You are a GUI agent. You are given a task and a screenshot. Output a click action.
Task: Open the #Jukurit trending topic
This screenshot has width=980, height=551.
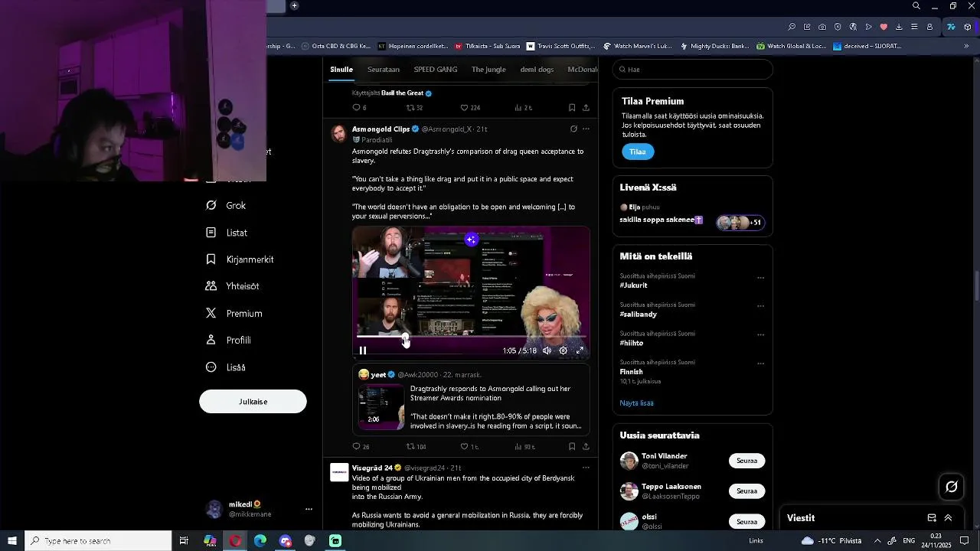click(x=634, y=285)
